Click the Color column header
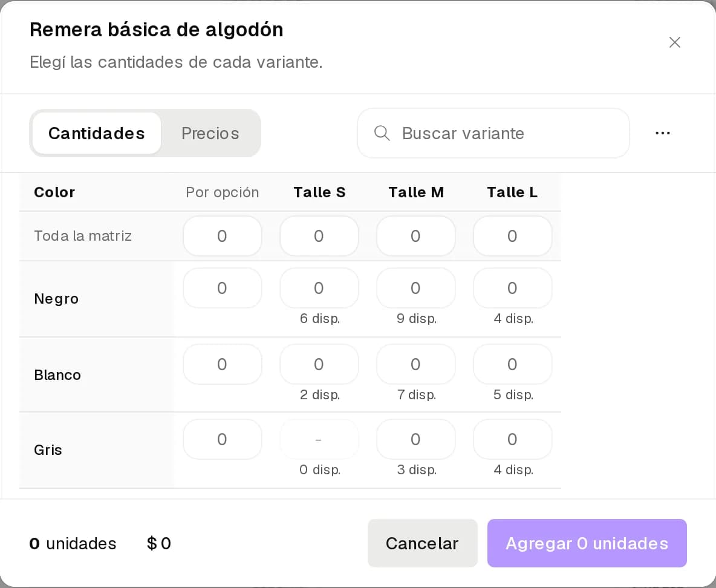This screenshot has width=716, height=588. pos(54,192)
